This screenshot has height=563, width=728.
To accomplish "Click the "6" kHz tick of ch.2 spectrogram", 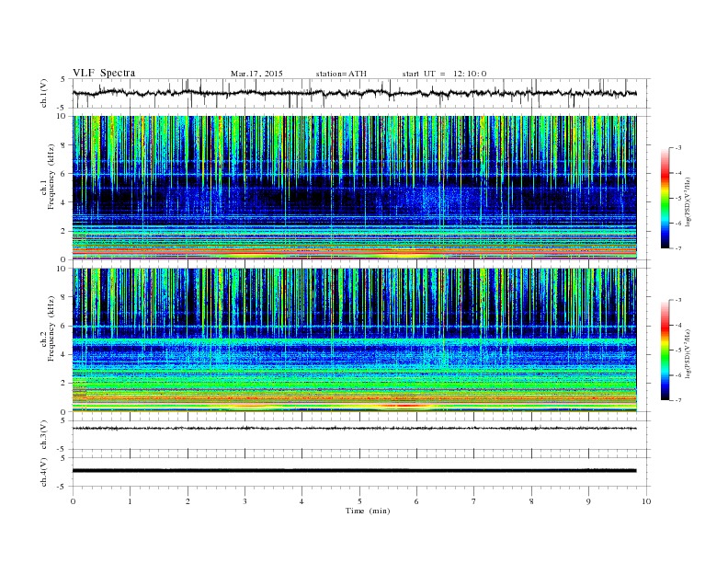I will 63,326.
